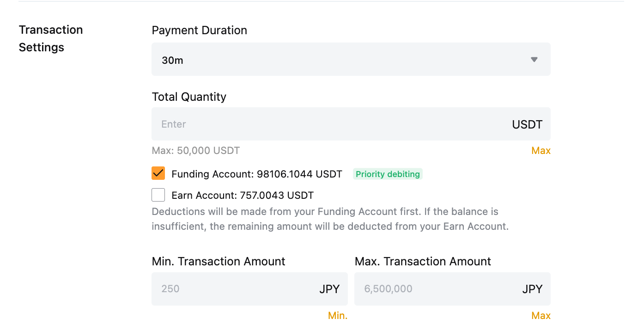
Task: Click the Priority debiting badge
Action: [x=388, y=174]
